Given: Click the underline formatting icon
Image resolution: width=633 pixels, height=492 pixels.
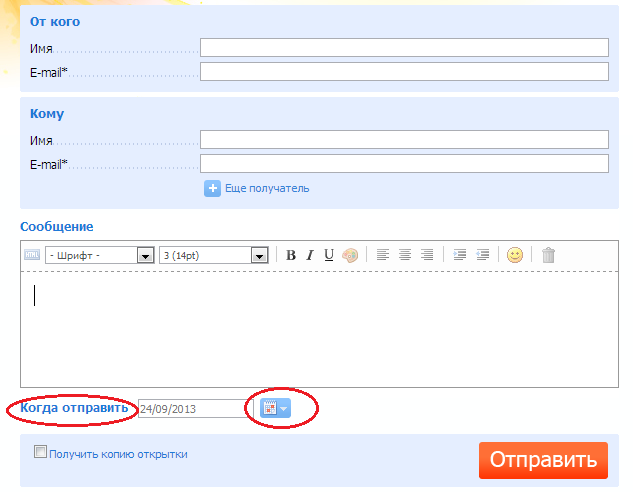Looking at the screenshot, I should click(329, 255).
